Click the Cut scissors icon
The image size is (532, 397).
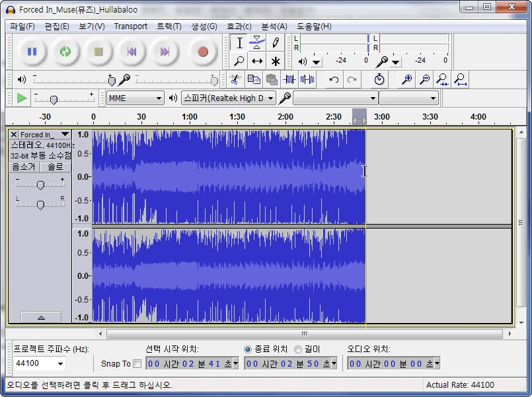coord(235,80)
